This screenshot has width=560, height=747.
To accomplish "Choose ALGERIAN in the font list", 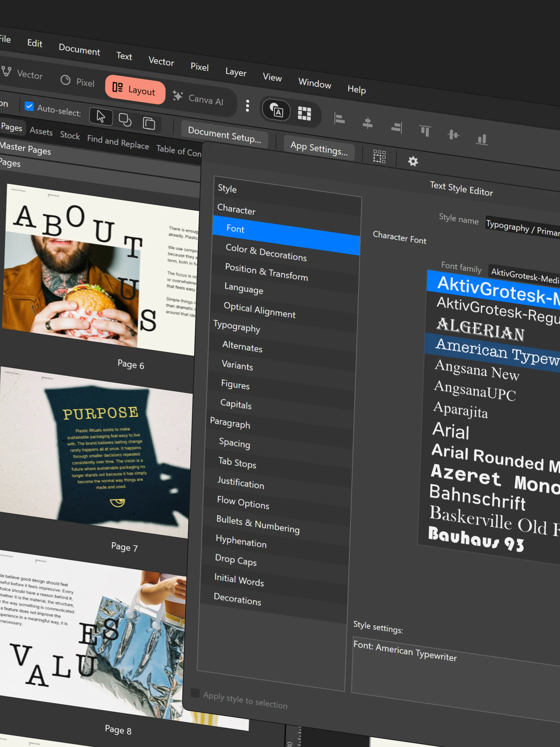I will (481, 329).
